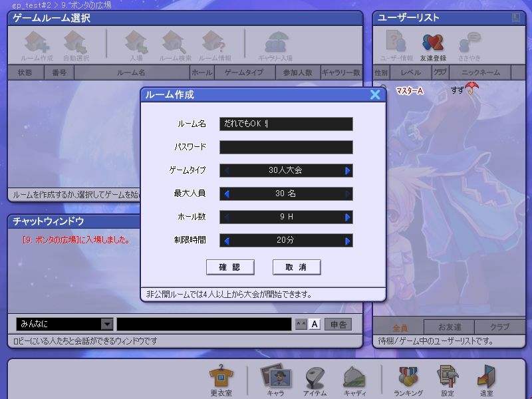532x399 pixels.
Task: Open the 更衣室 locker room icon
Action: (221, 381)
